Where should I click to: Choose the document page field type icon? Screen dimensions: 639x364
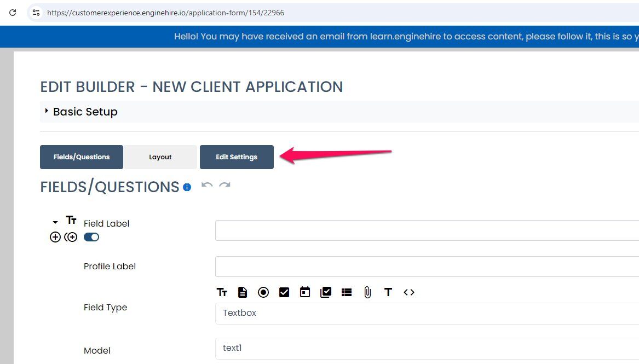click(243, 292)
